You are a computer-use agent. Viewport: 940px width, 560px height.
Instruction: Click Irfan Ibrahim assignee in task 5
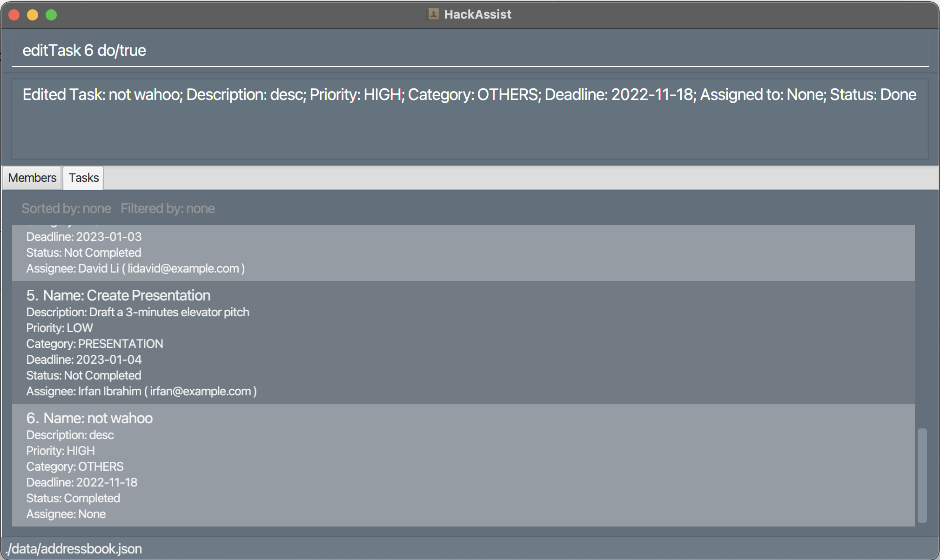coord(141,391)
